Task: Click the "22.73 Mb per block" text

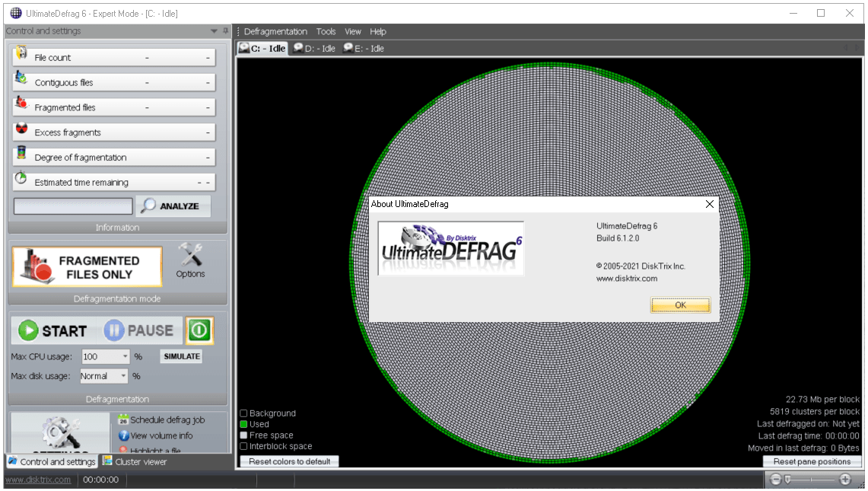Action: click(822, 400)
